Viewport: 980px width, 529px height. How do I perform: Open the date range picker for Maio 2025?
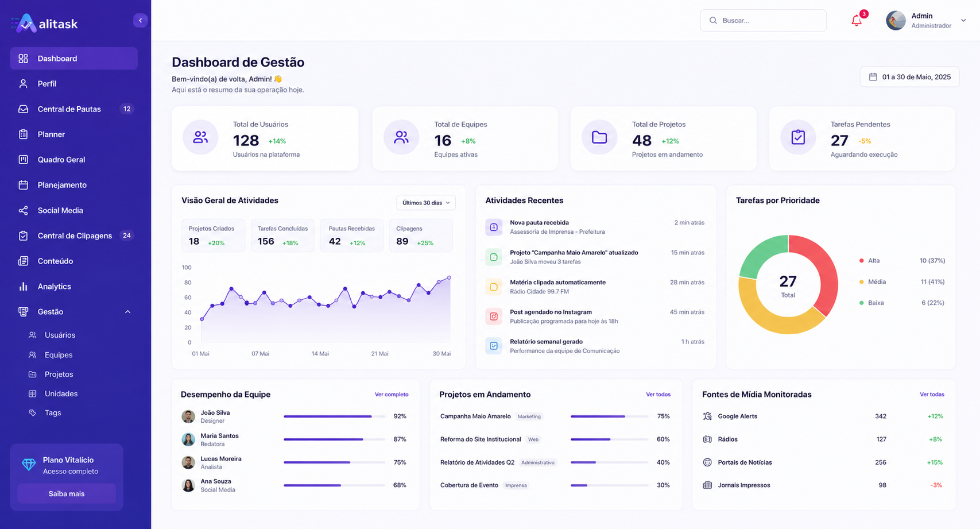pyautogui.click(x=909, y=77)
